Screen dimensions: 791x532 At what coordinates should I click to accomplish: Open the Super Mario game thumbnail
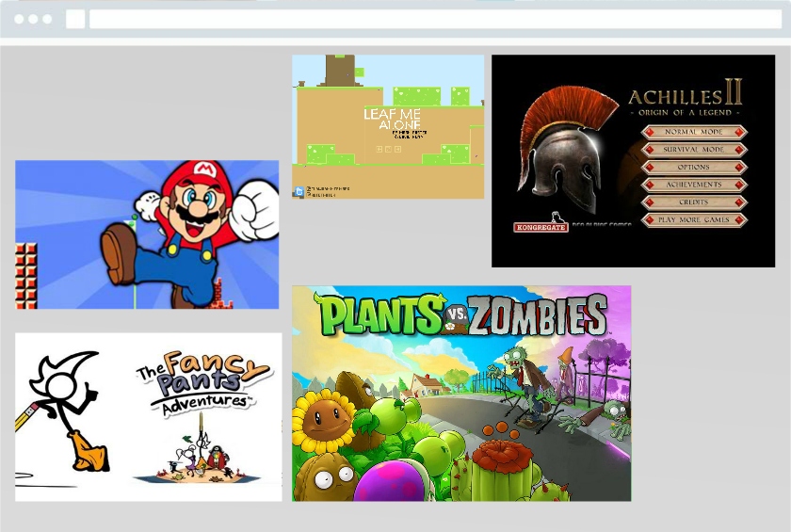pyautogui.click(x=147, y=234)
